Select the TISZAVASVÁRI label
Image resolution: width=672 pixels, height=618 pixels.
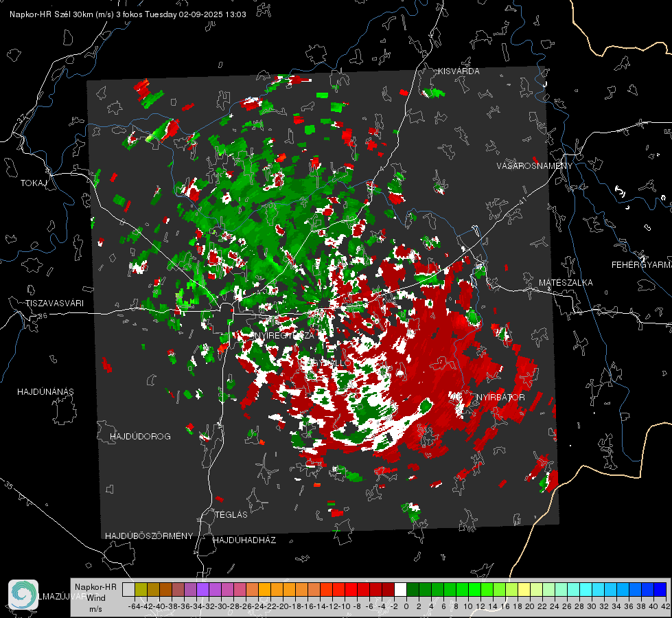(x=54, y=304)
